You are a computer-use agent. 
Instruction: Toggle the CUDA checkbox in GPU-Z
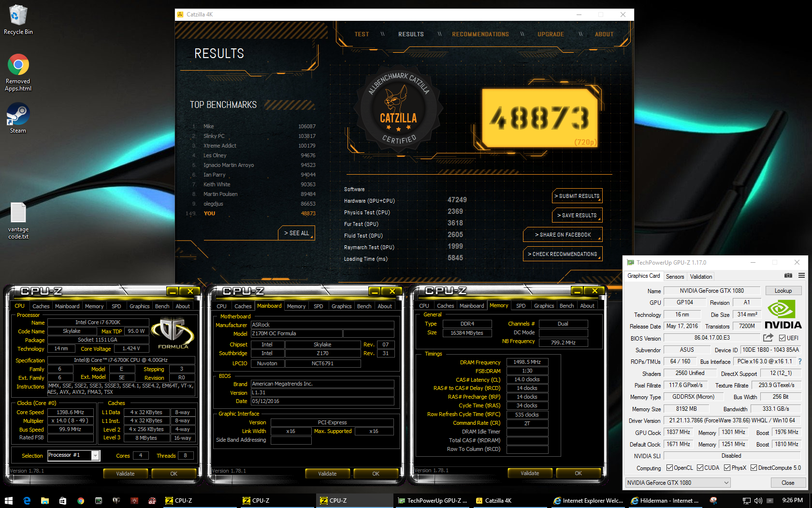click(700, 468)
